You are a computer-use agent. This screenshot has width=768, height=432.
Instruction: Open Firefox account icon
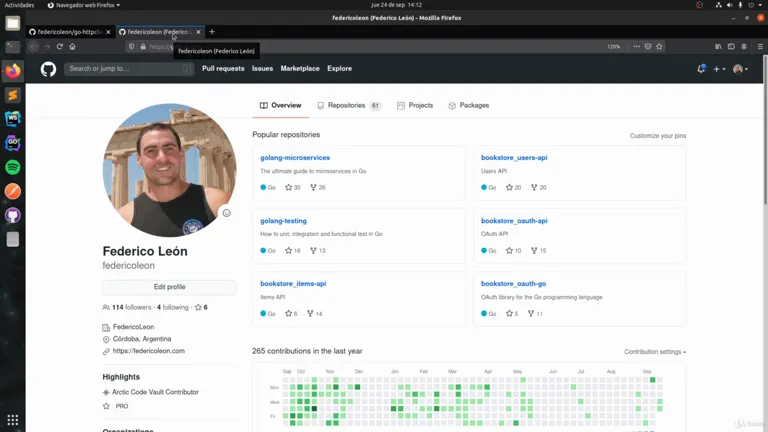pos(744,47)
